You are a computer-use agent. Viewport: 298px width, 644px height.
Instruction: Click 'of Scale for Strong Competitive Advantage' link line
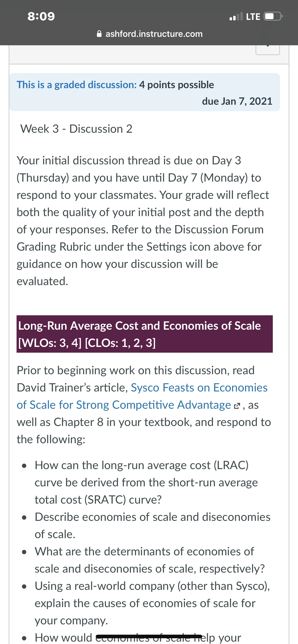point(124,405)
